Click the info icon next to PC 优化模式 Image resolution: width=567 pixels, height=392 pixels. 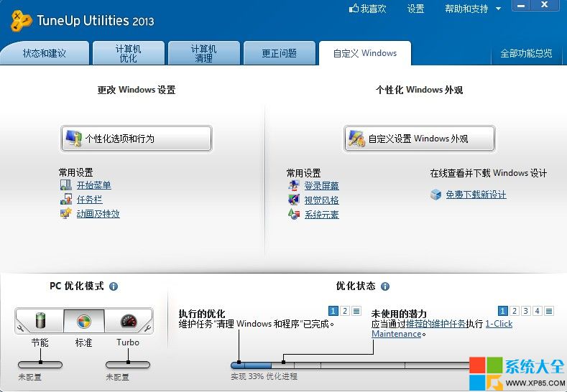pos(114,286)
